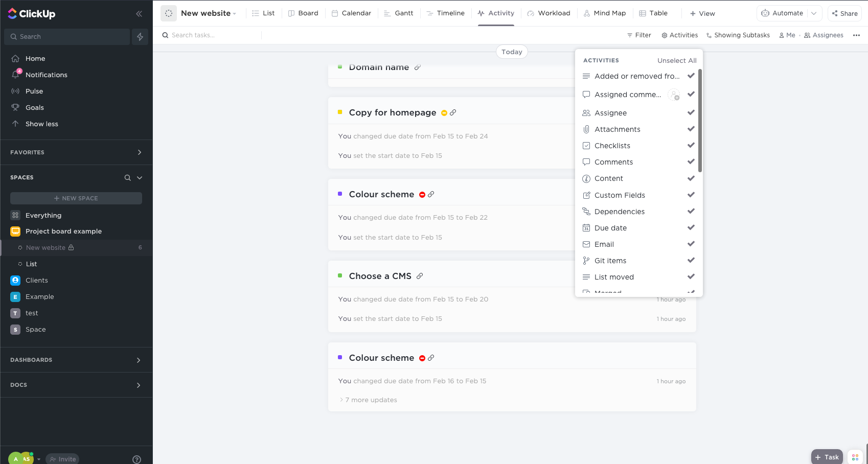Image resolution: width=868 pixels, height=464 pixels.
Task: Expand the Favorites section
Action: tap(139, 152)
